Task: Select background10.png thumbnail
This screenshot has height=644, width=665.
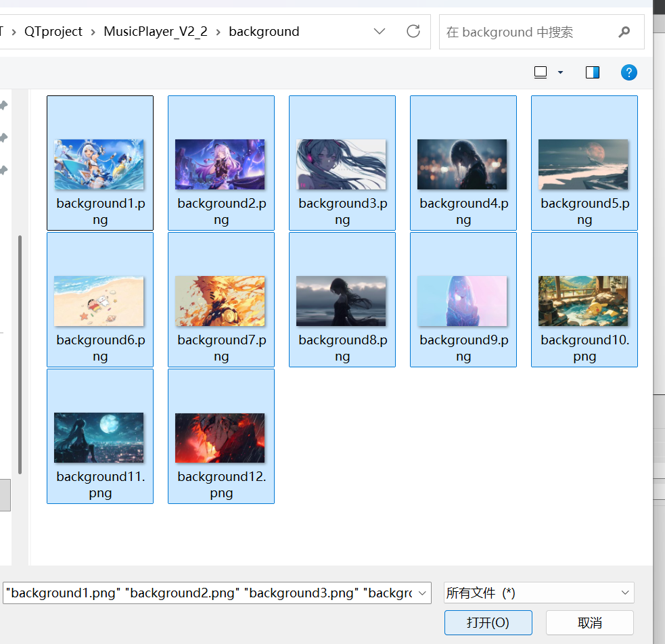Action: pos(583,301)
